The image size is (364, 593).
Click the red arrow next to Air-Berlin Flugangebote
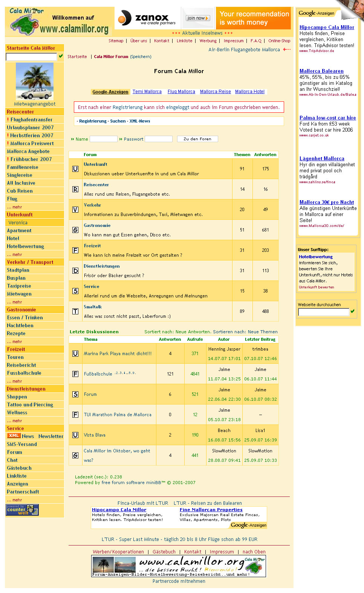287,49
